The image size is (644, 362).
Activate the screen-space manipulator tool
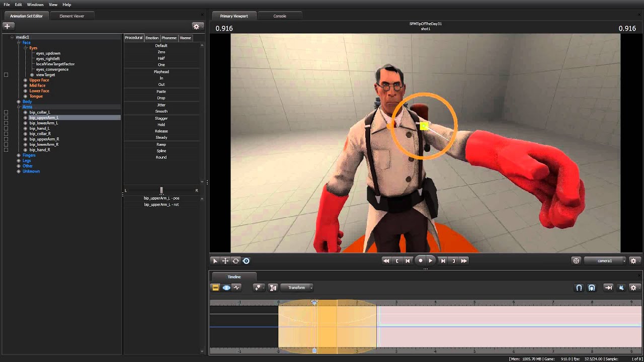(246, 260)
